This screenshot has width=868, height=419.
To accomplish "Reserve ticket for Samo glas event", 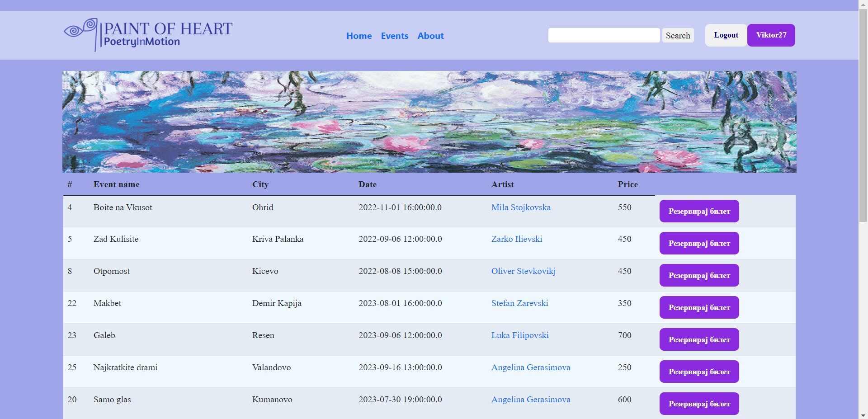I will tap(699, 404).
